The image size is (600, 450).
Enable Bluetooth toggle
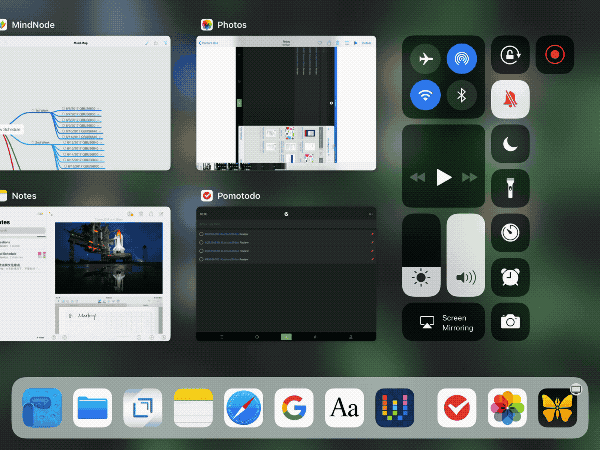coord(462,96)
